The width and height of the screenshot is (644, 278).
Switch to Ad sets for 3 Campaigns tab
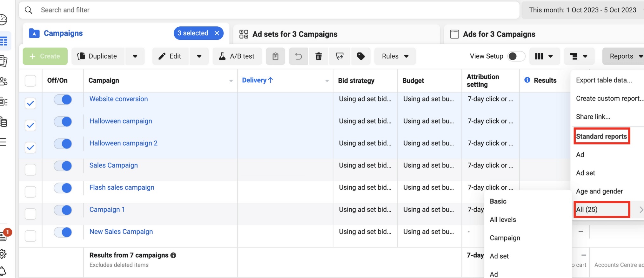(337, 34)
